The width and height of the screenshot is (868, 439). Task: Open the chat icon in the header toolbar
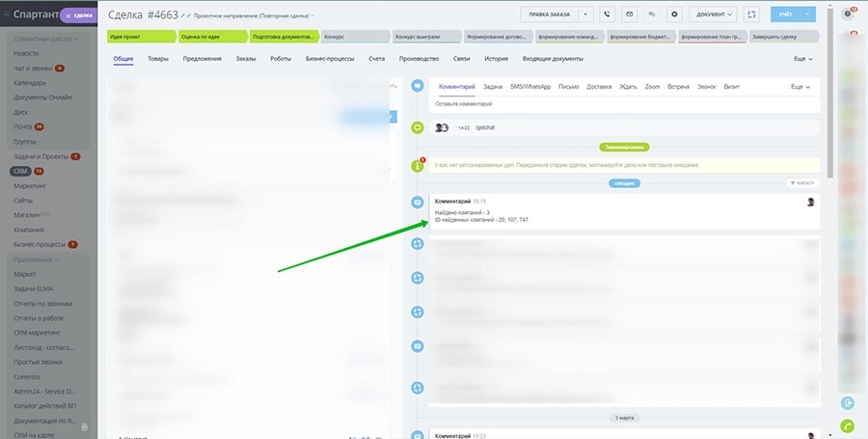652,14
